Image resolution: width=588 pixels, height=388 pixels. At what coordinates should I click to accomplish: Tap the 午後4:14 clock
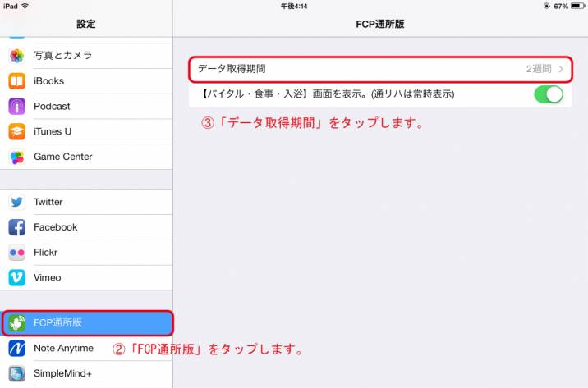click(x=294, y=6)
